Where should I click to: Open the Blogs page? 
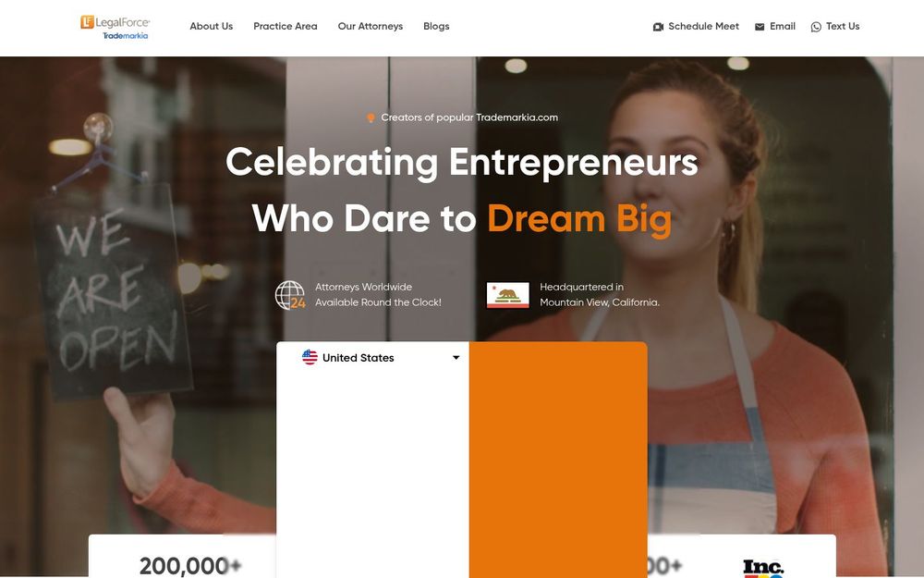coord(436,27)
